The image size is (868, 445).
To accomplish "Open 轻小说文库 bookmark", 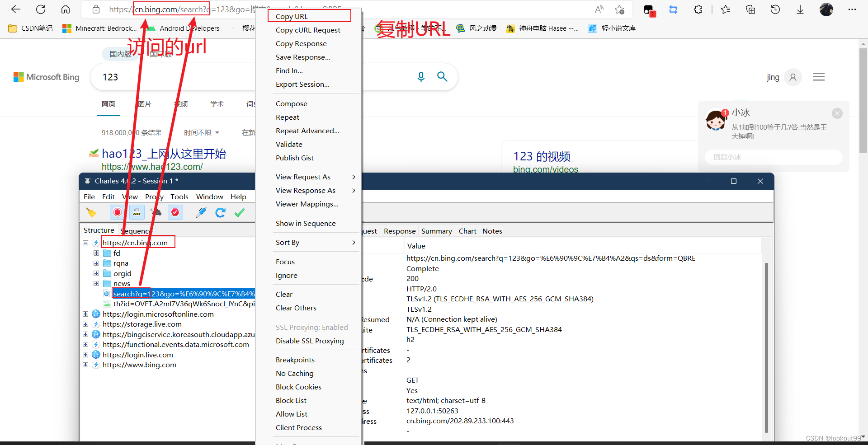I will 612,28.
